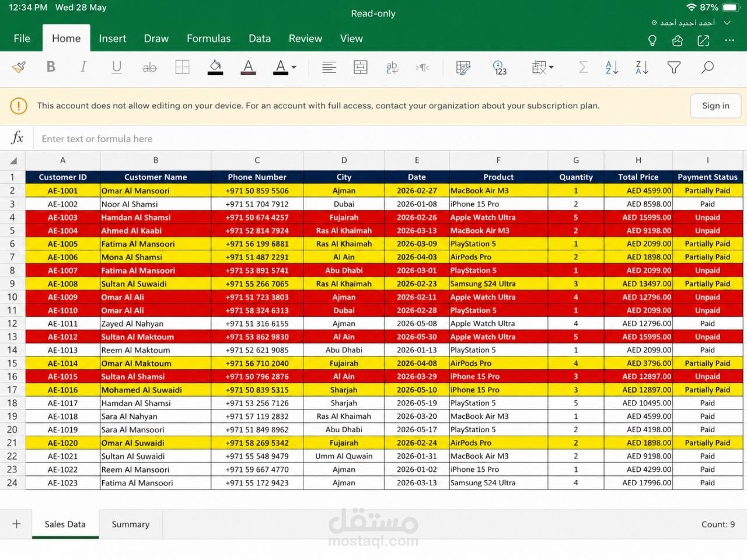Click the fx function icon
Screen dimensions: 747x560
pos(18,138)
